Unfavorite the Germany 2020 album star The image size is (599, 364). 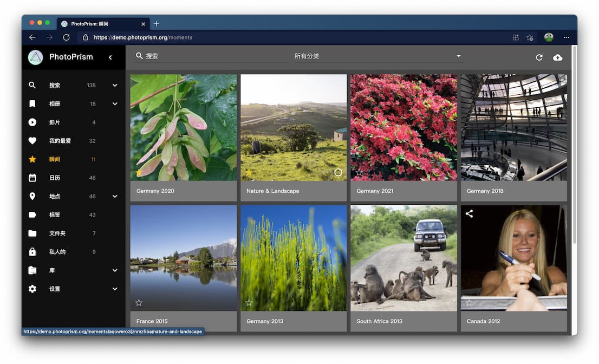click(139, 172)
